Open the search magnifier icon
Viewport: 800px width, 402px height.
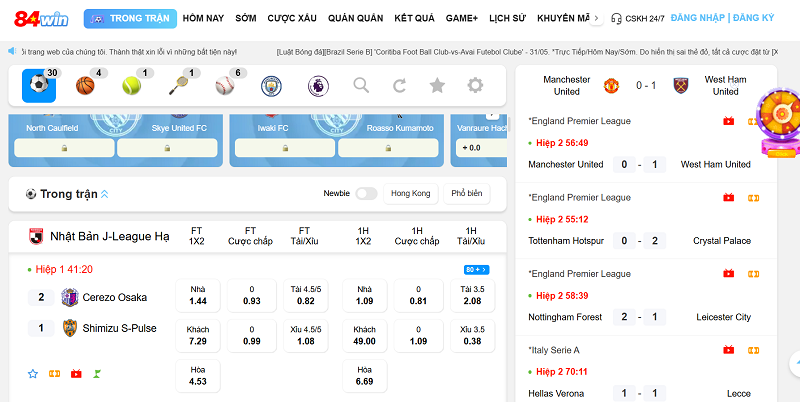[x=361, y=85]
